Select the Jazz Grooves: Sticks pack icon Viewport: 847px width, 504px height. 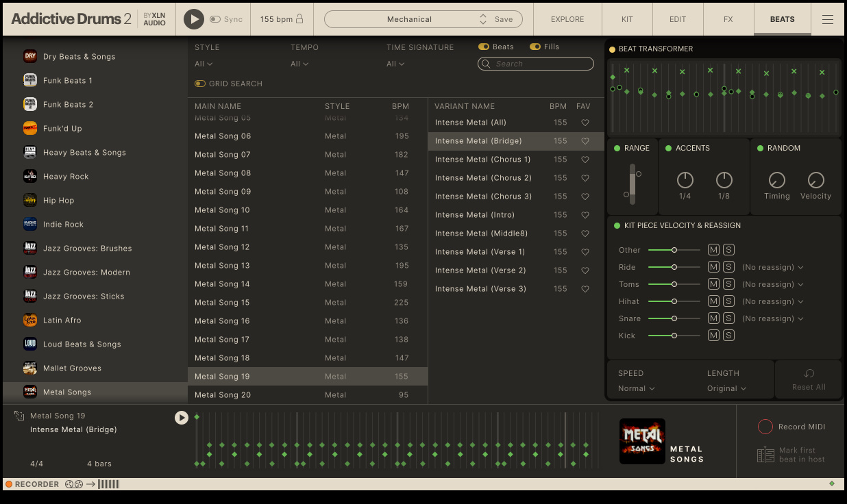tap(30, 296)
